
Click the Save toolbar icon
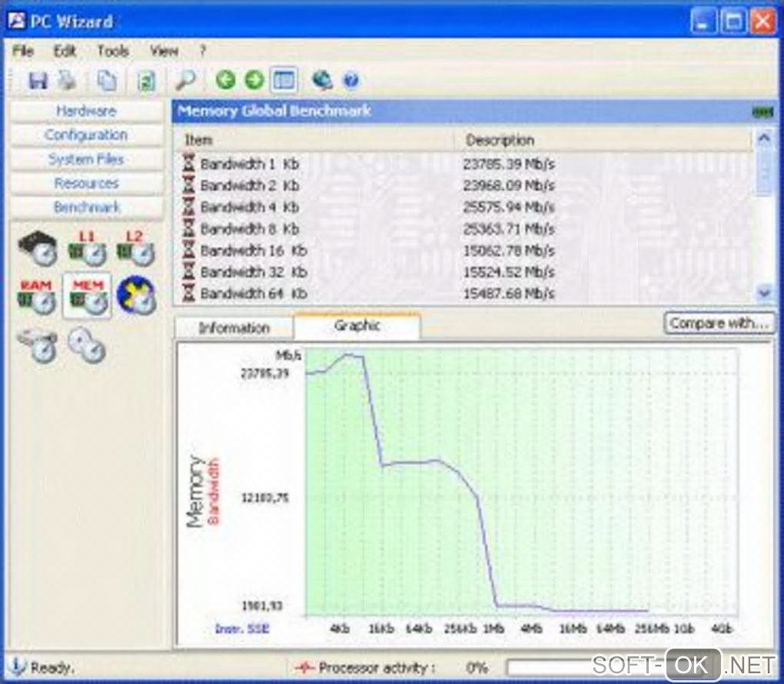(x=38, y=80)
